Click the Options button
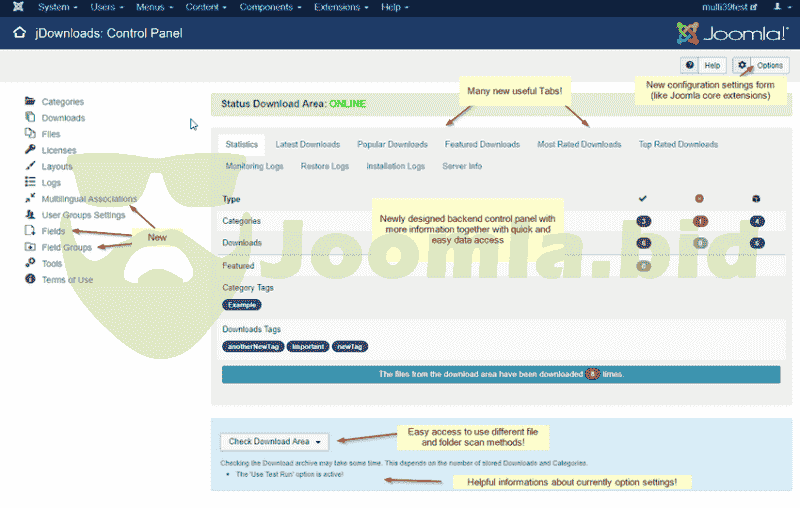 (x=762, y=65)
